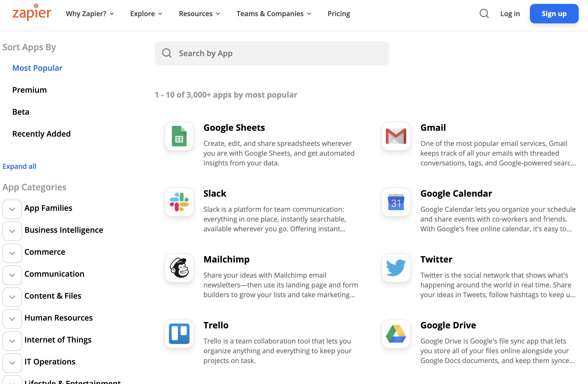Select the IT Operations category label
This screenshot has height=384, width=588.
click(50, 362)
